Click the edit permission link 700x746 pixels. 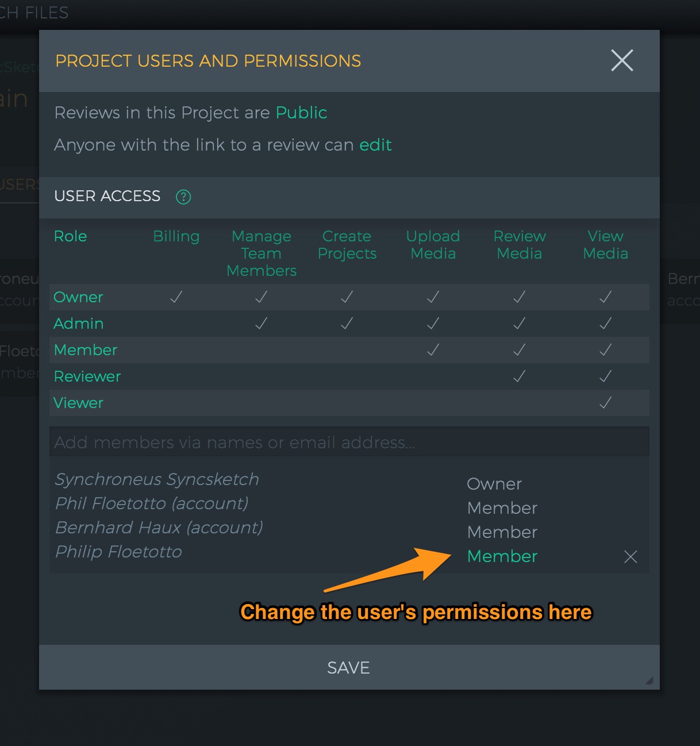(375, 145)
